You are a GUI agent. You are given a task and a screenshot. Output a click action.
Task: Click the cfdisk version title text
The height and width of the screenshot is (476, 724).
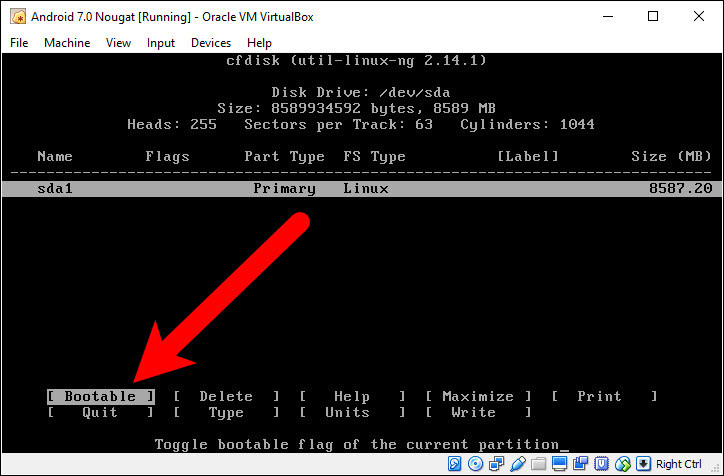[356, 60]
